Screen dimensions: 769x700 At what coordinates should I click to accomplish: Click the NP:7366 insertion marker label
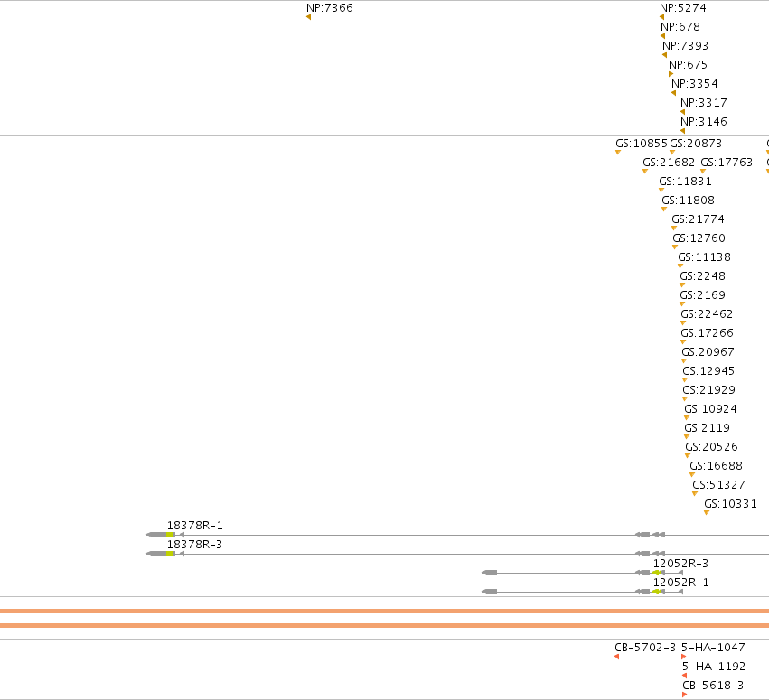(330, 8)
